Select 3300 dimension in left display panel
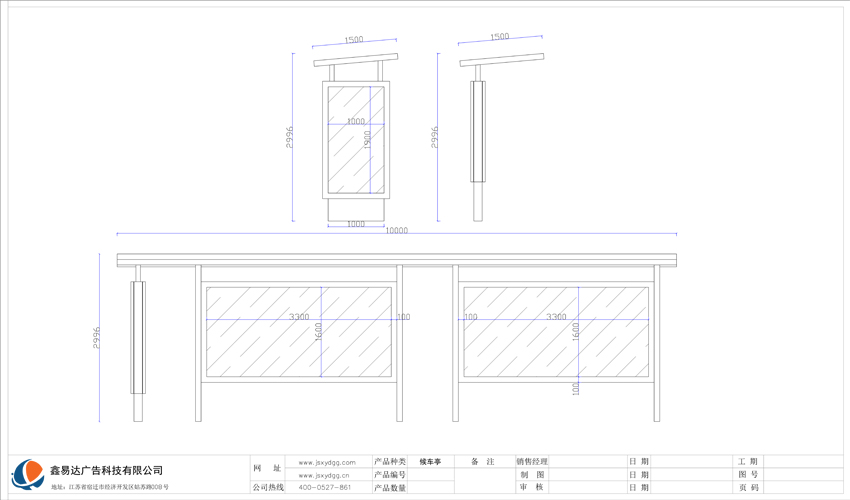 (x=299, y=317)
